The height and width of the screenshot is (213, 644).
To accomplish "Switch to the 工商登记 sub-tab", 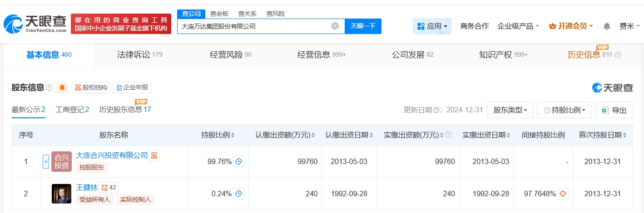I will click(72, 109).
